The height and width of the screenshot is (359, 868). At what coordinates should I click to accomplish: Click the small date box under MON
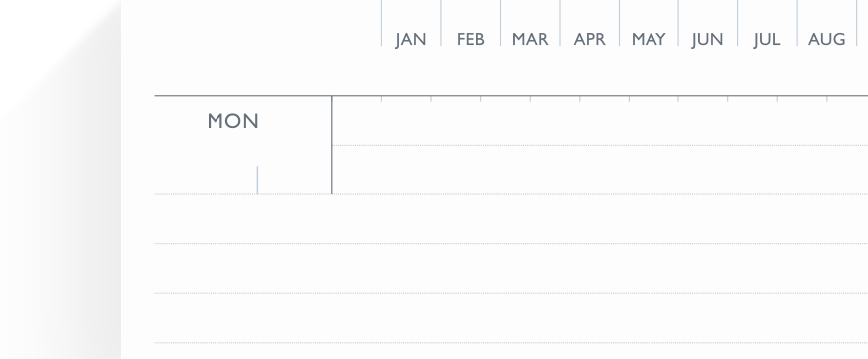coord(294,179)
